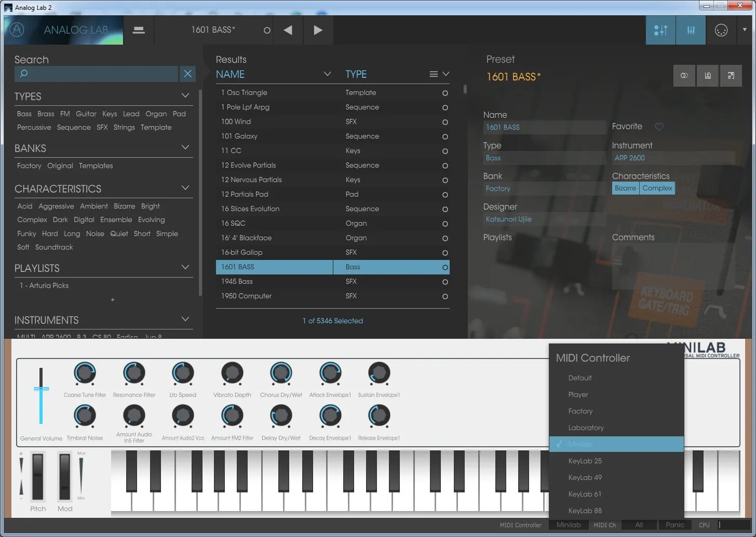This screenshot has height=537, width=756.
Task: Open the 1 - Arturia Picks playlist
Action: point(44,285)
